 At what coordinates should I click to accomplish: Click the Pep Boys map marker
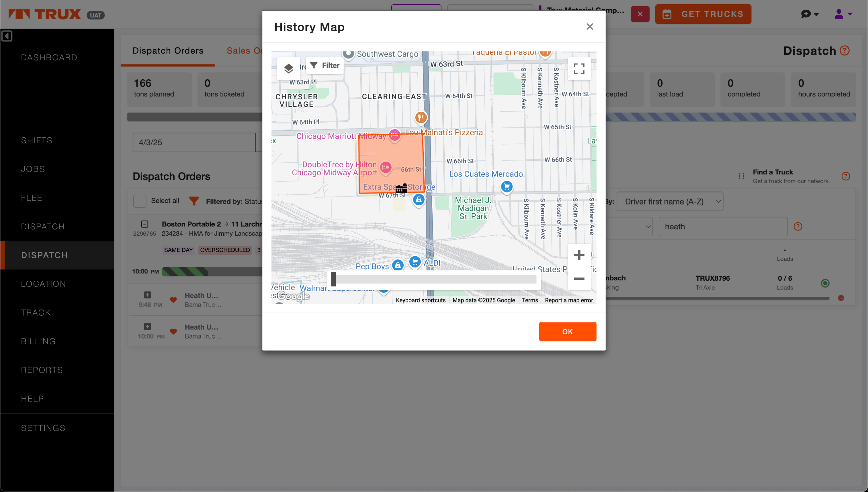coord(398,265)
